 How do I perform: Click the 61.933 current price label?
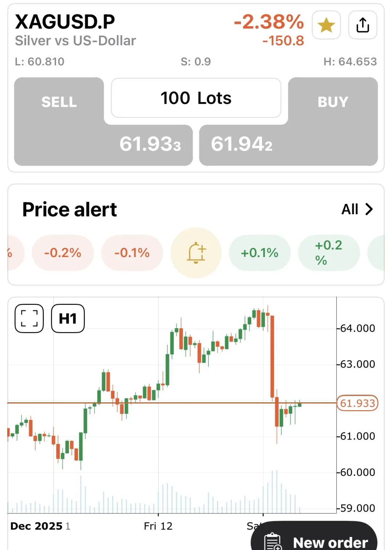click(x=357, y=403)
